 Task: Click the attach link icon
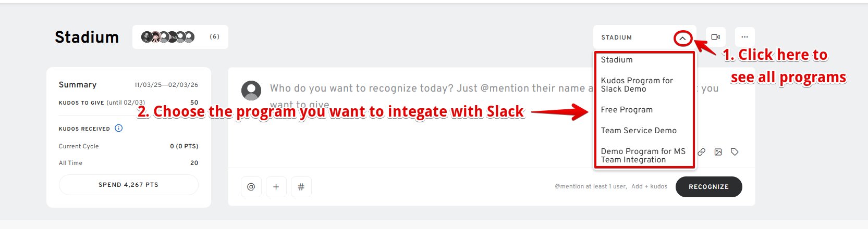click(702, 152)
